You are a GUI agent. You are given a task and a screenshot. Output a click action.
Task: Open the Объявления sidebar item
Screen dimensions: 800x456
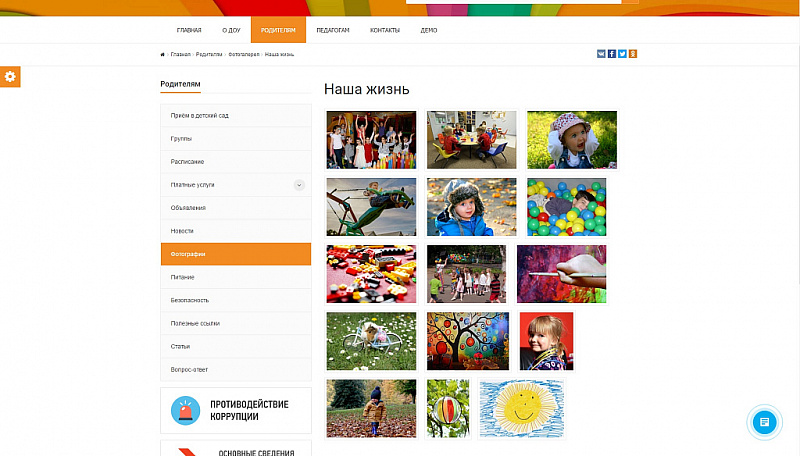[x=236, y=208]
